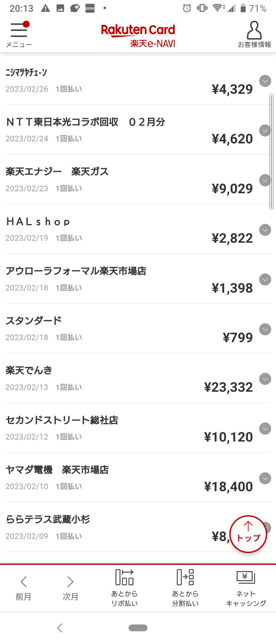This screenshot has width=276, height=644.
Task: Go to next month (次月) arrow
Action: tap(70, 588)
